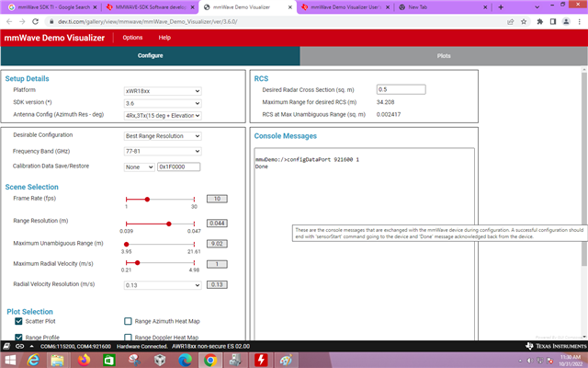Open the Extensions puzzle icon
This screenshot has width=588, height=368.
[x=539, y=22]
